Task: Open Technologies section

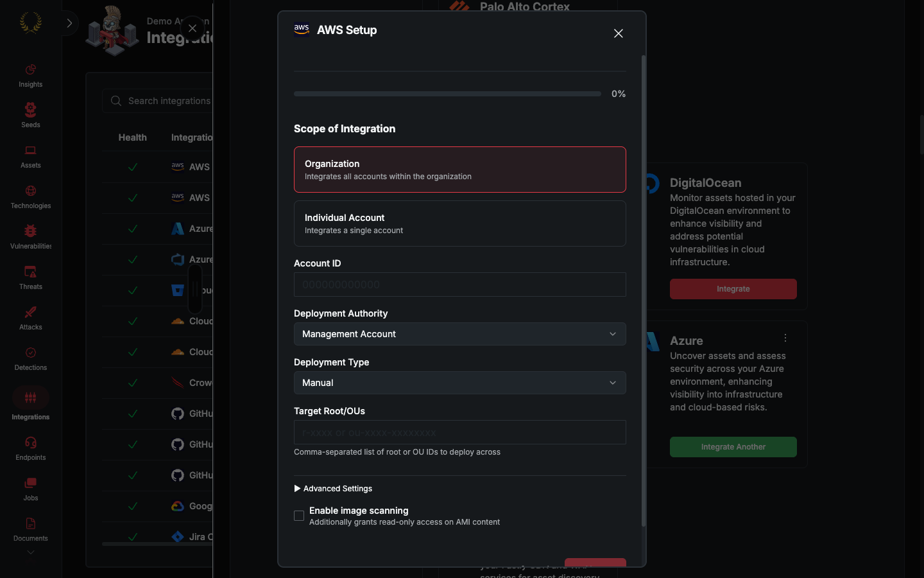Action: click(30, 197)
